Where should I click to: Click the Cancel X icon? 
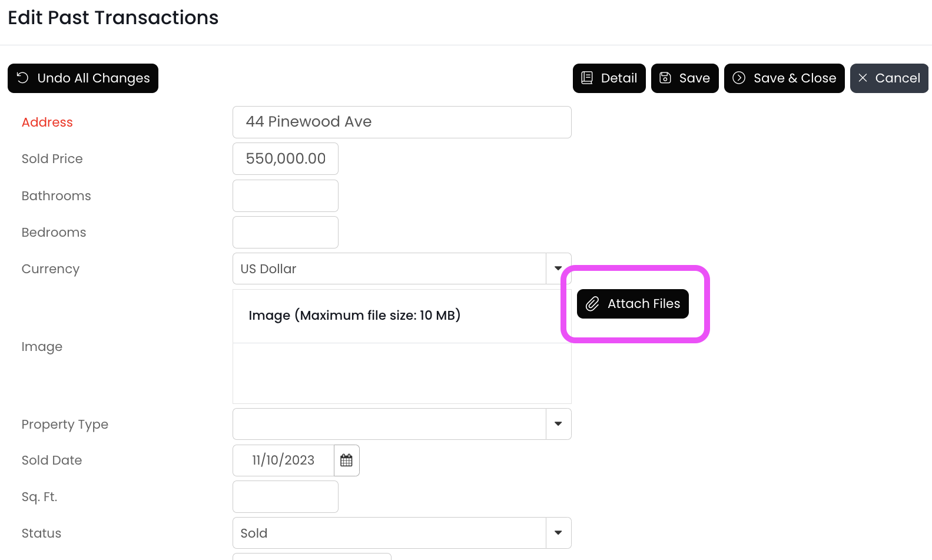(x=863, y=78)
